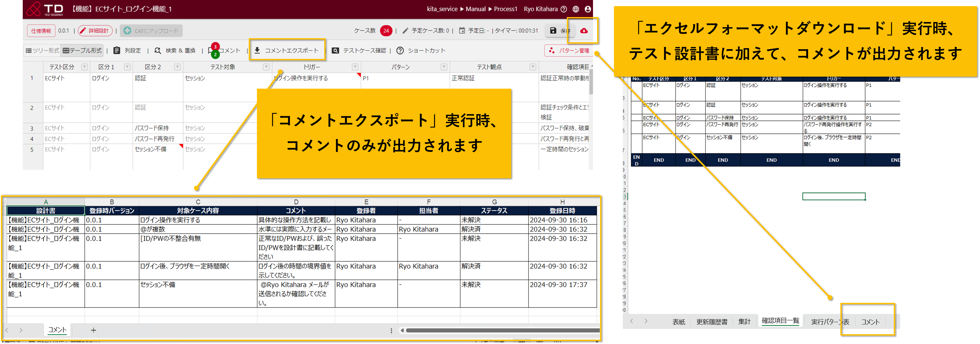The width and height of the screenshot is (980, 344).
Task: Click the three-dot options beside the sheet scrollbar
Action: coord(391,331)
